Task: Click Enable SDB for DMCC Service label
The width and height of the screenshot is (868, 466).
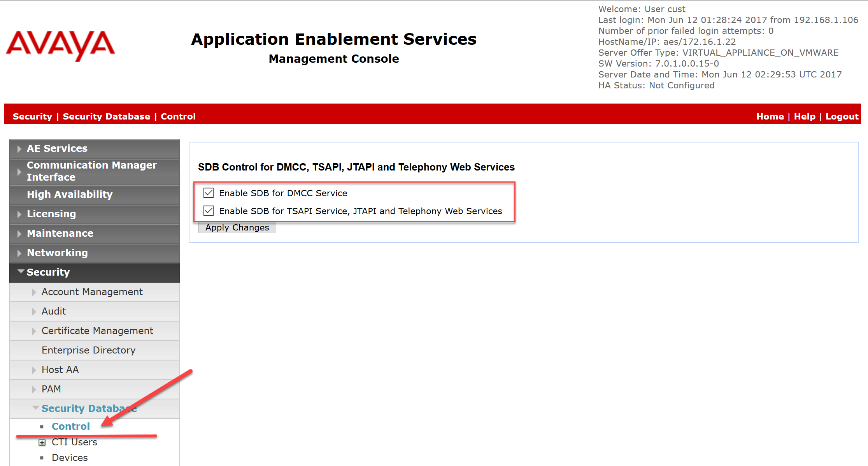Action: pos(283,193)
